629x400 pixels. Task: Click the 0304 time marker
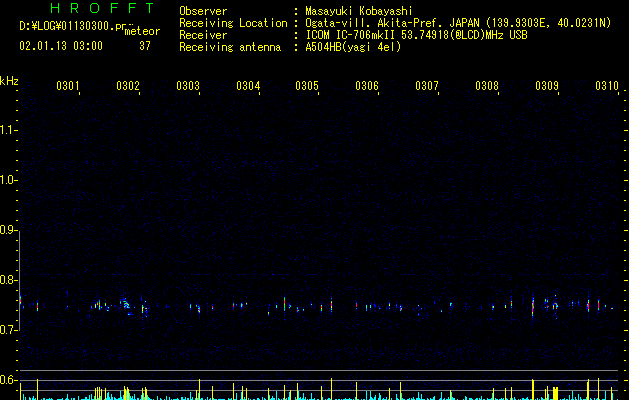[248, 85]
